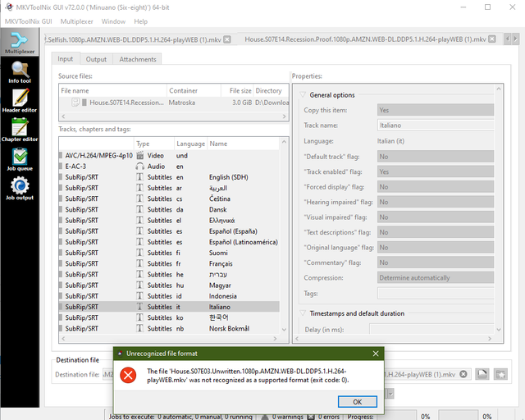This screenshot has width=525, height=420.
Task: Toggle the Dansk subtitle track checkbox
Action: pos(61,209)
